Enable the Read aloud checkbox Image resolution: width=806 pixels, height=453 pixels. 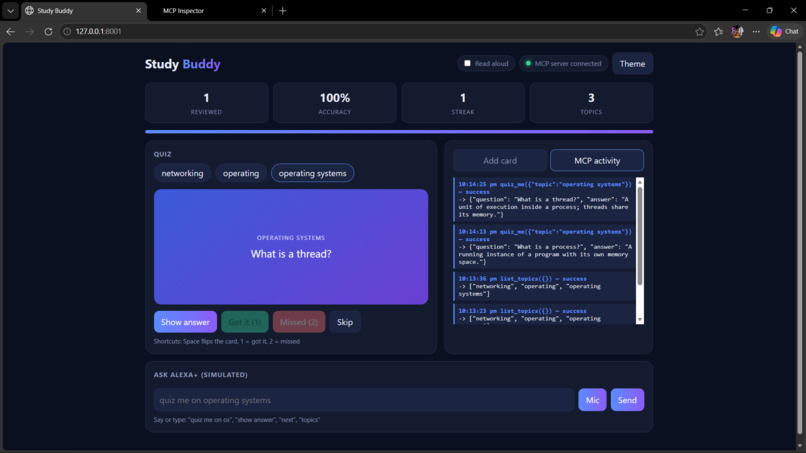467,63
